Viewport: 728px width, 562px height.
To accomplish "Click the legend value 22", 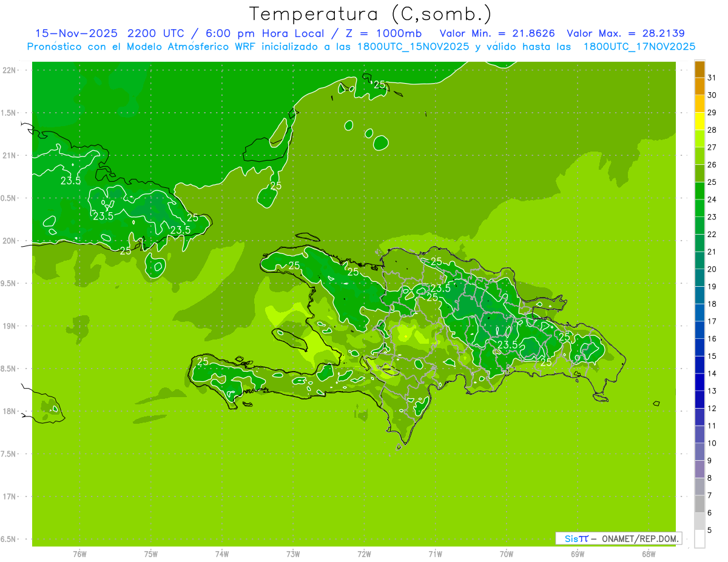I will (712, 235).
